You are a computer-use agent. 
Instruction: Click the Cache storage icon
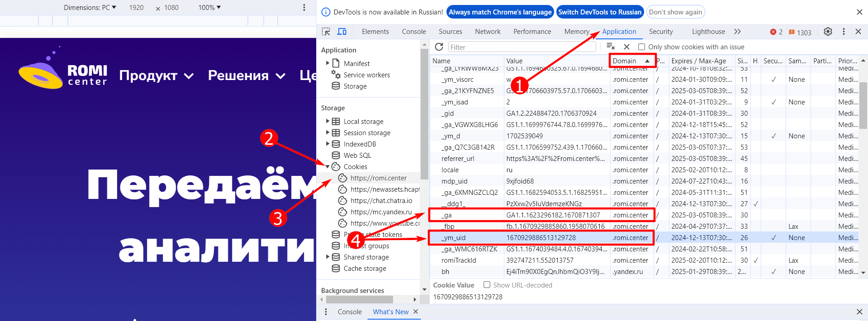[336, 268]
